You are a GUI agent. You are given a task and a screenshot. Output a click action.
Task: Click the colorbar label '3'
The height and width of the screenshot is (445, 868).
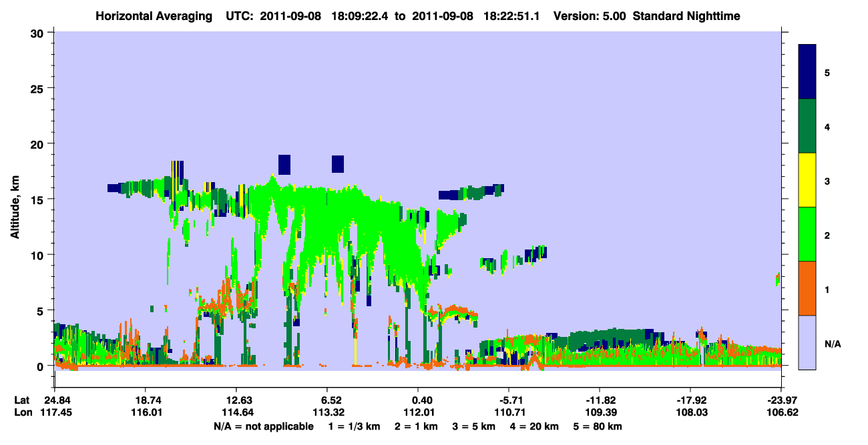[827, 180]
